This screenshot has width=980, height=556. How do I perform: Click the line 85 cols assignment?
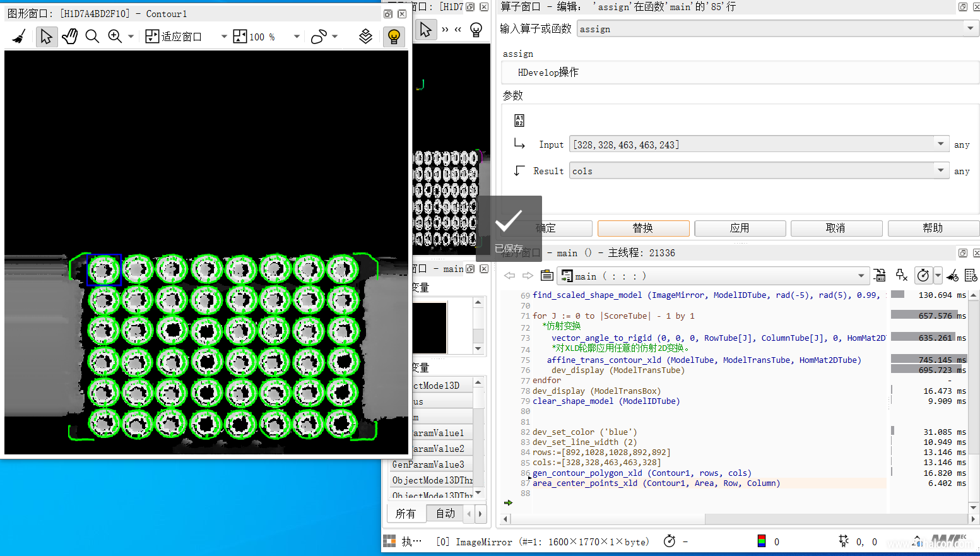pos(596,462)
